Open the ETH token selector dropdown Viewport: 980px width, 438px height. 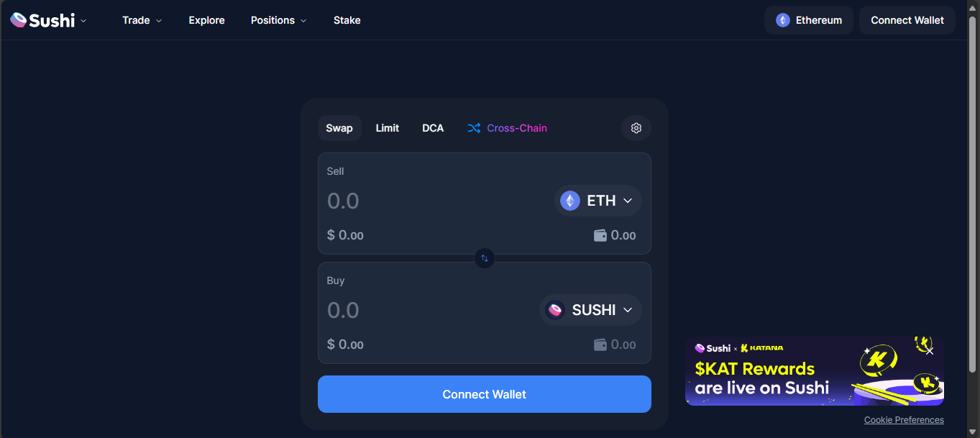[598, 201]
